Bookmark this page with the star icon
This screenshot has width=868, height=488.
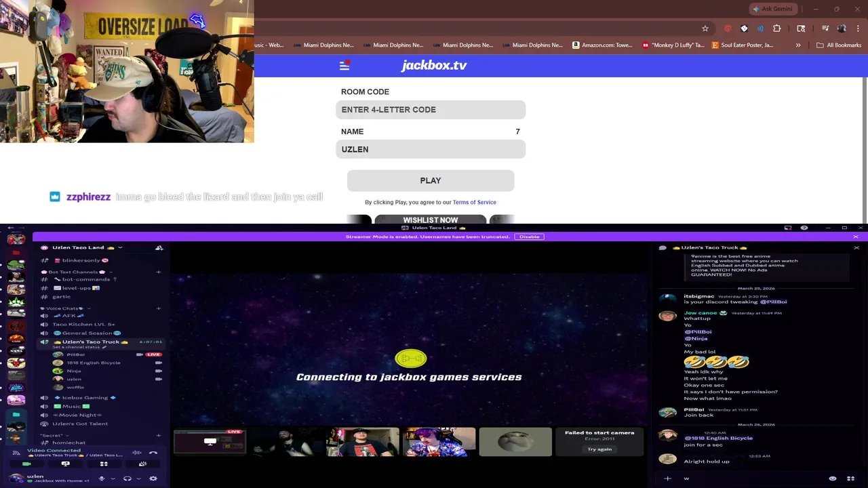(705, 28)
